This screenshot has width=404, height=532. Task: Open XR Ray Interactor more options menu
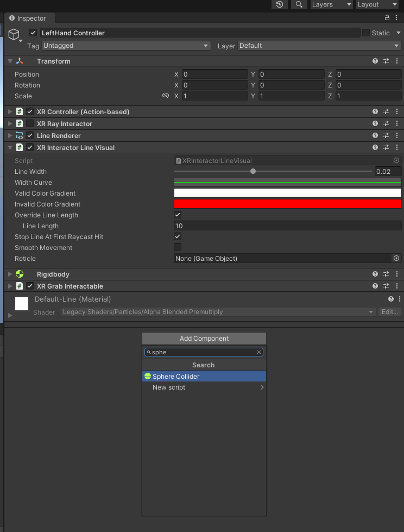[x=397, y=124]
